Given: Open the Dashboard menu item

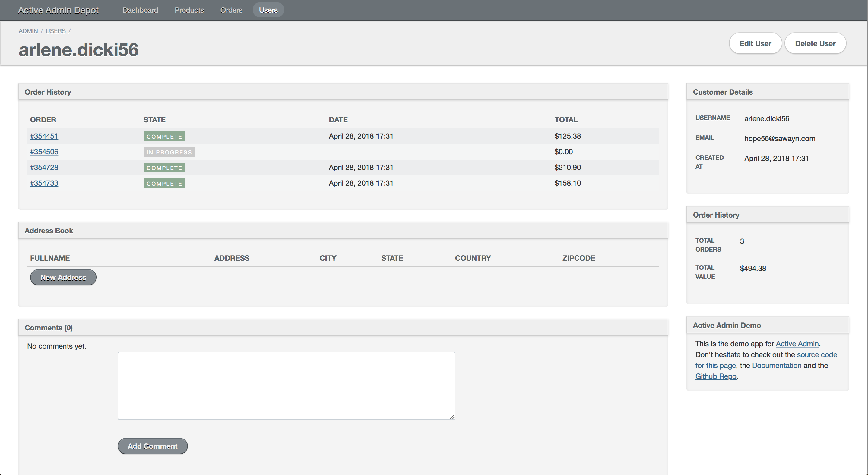Looking at the screenshot, I should (x=140, y=10).
